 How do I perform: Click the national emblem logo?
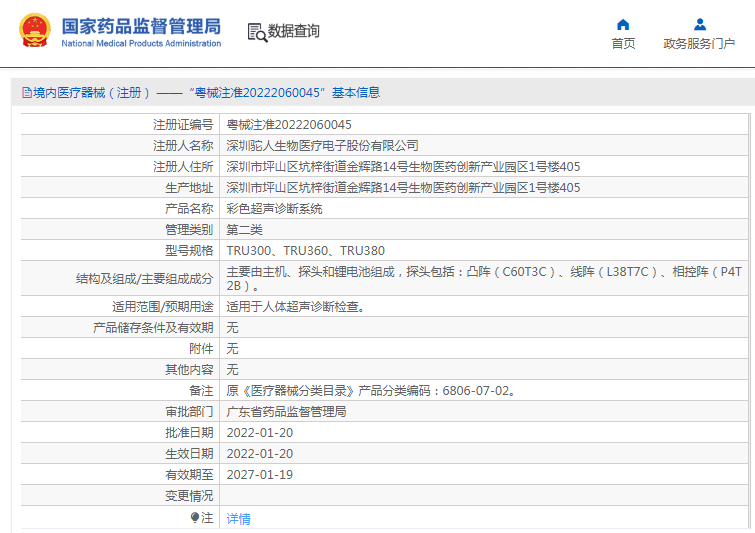[x=35, y=30]
